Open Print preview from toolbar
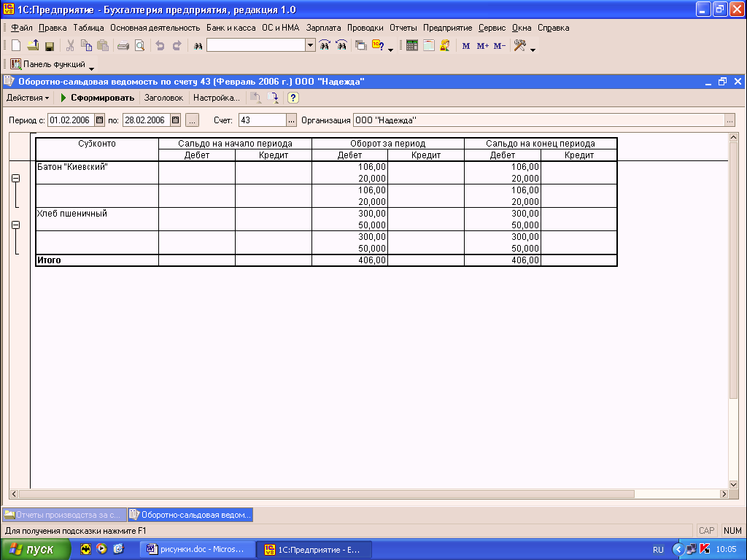The height and width of the screenshot is (560, 747). (x=139, y=45)
